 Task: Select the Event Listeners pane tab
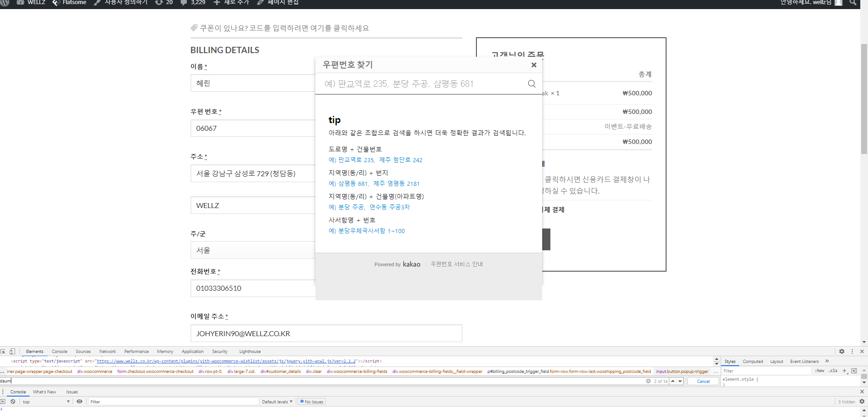click(804, 362)
